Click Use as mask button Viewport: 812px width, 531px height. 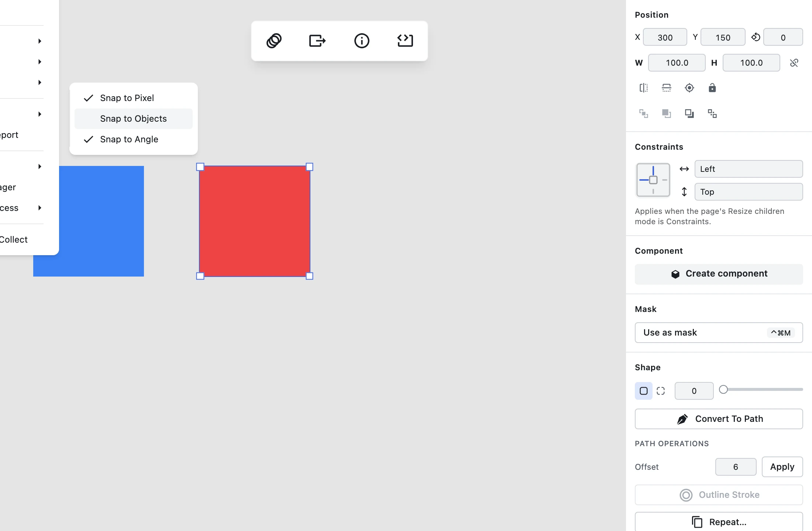719,333
